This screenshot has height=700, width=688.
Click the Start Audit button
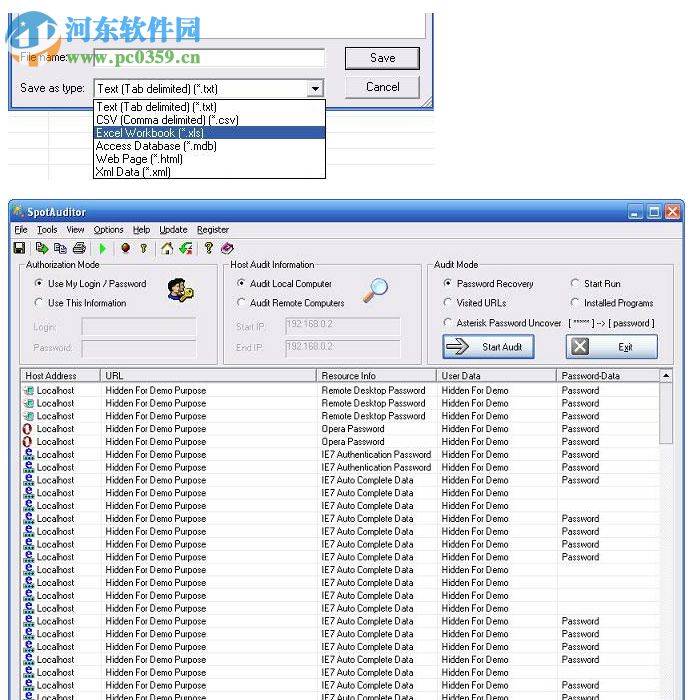pyautogui.click(x=488, y=346)
